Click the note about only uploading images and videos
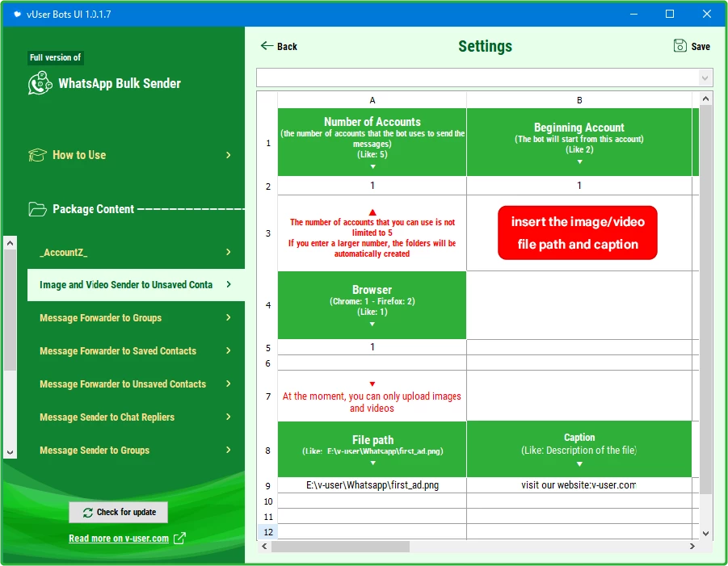 point(372,396)
